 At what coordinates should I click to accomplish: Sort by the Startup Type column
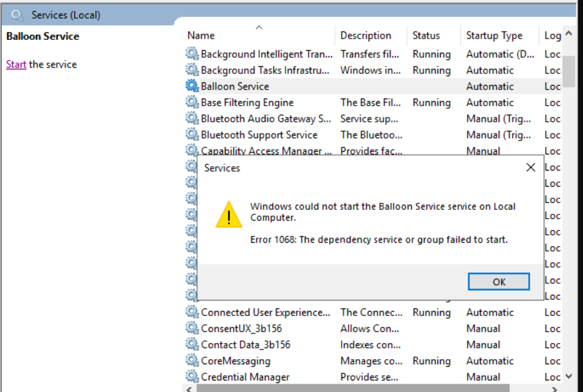[x=494, y=35]
